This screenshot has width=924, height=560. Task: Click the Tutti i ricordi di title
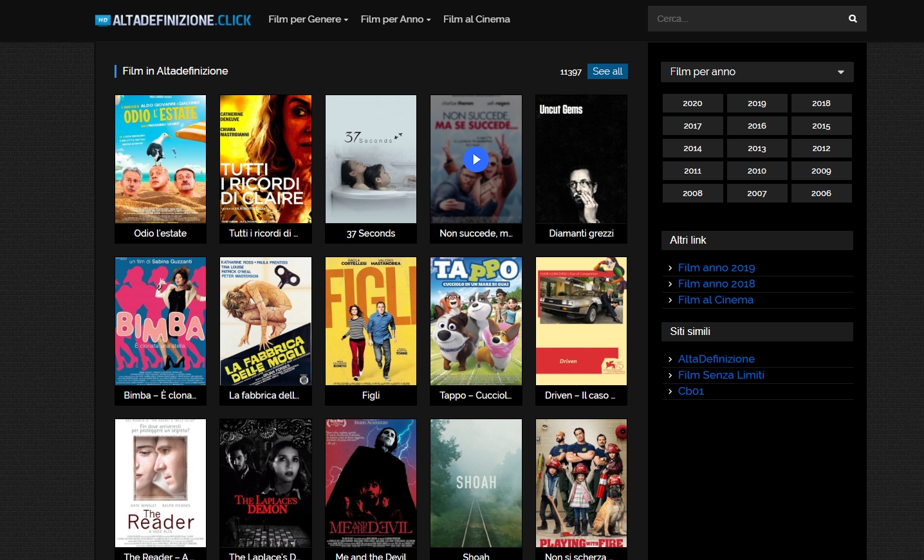[x=264, y=233]
